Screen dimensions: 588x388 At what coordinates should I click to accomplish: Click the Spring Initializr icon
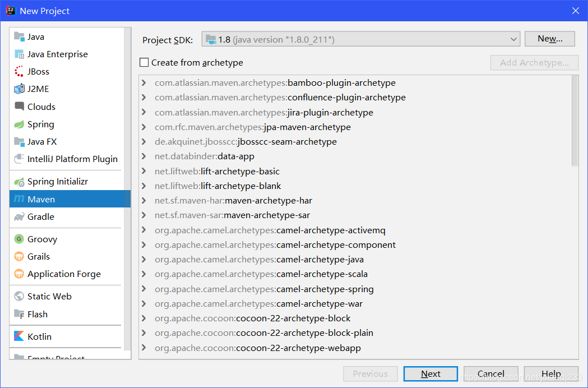coord(19,182)
